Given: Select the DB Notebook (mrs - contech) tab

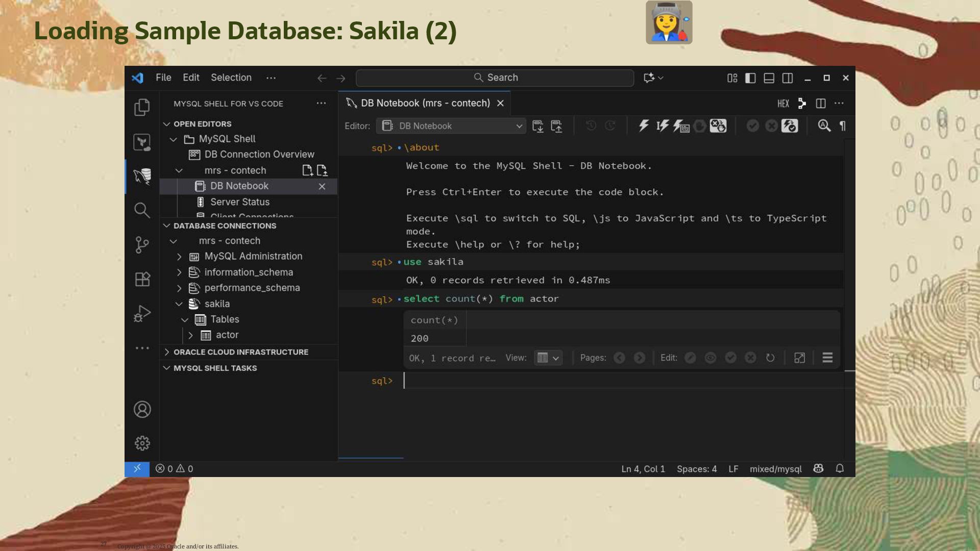Looking at the screenshot, I should pyautogui.click(x=425, y=103).
